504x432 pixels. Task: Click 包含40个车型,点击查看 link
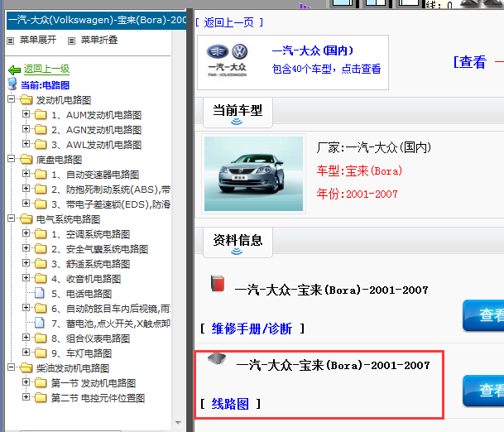[x=326, y=69]
